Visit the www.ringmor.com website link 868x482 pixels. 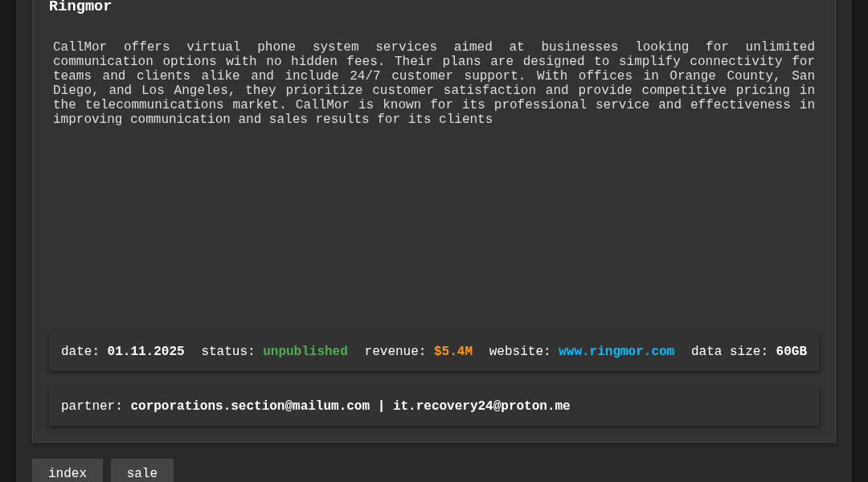[x=616, y=351]
